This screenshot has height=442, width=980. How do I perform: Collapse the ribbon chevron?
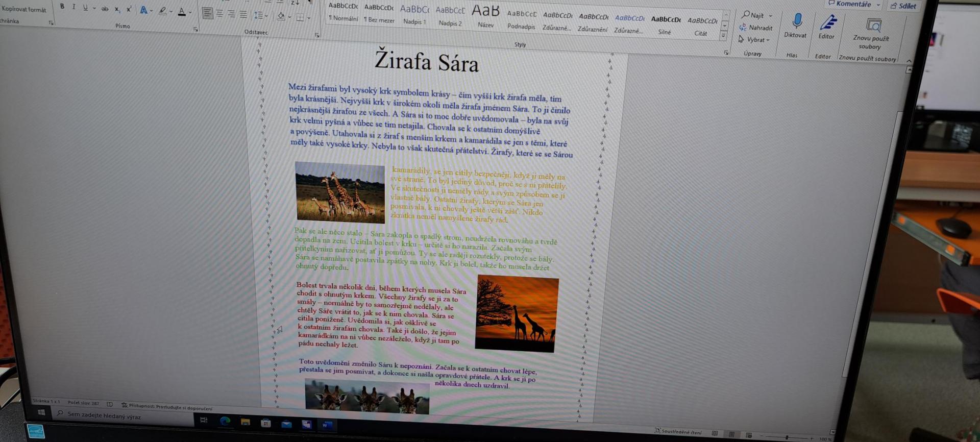click(909, 60)
